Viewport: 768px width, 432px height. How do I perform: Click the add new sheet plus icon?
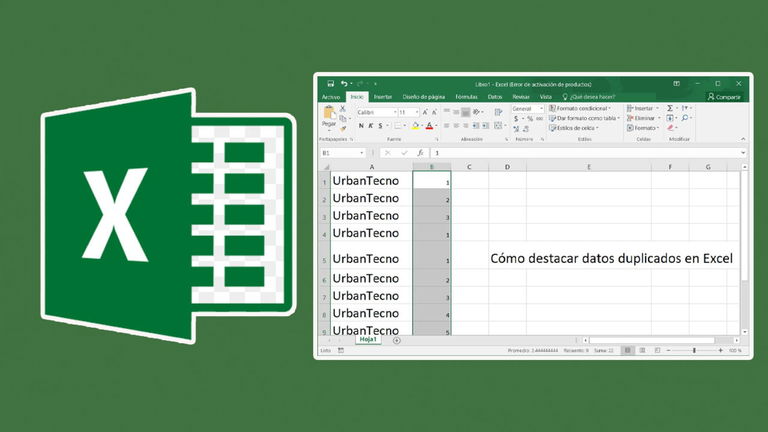click(397, 340)
